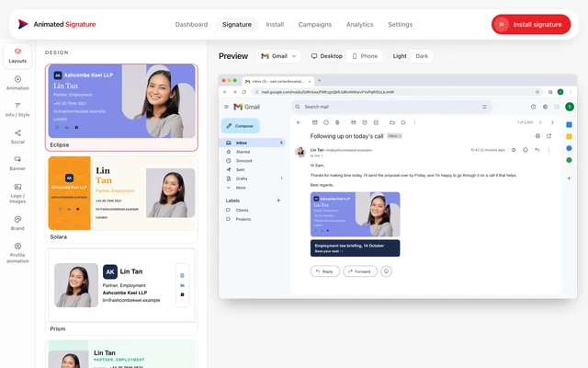Click the Install signature button
Screen dimensions: 588x368
(x=531, y=25)
